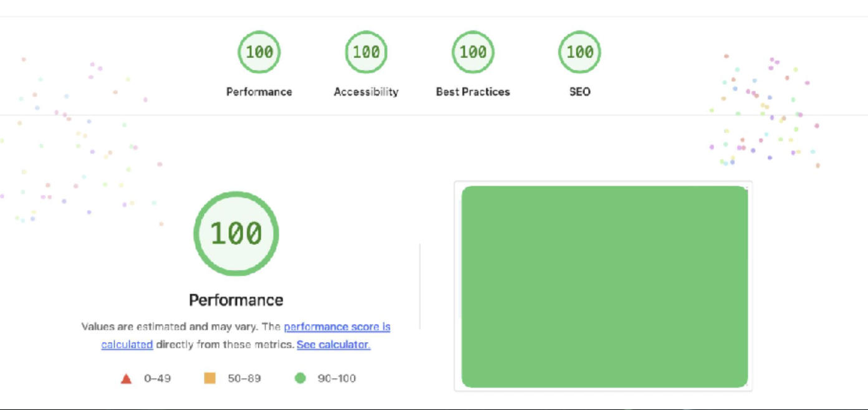Click the Performance score gauge in the top row

click(259, 52)
